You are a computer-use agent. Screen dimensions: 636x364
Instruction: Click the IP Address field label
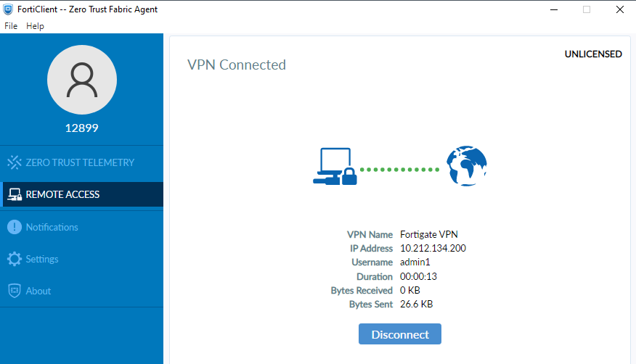pos(371,248)
